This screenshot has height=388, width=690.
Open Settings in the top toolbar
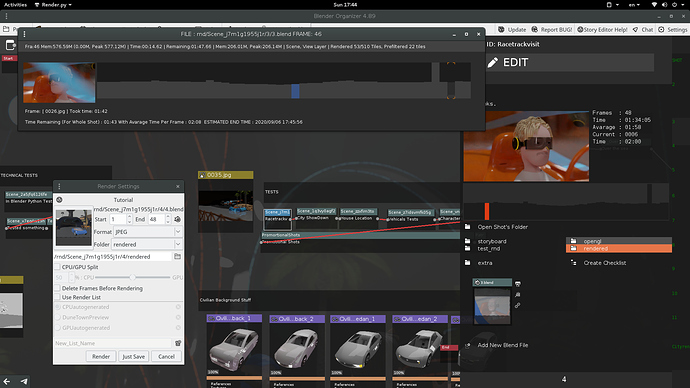[672, 29]
